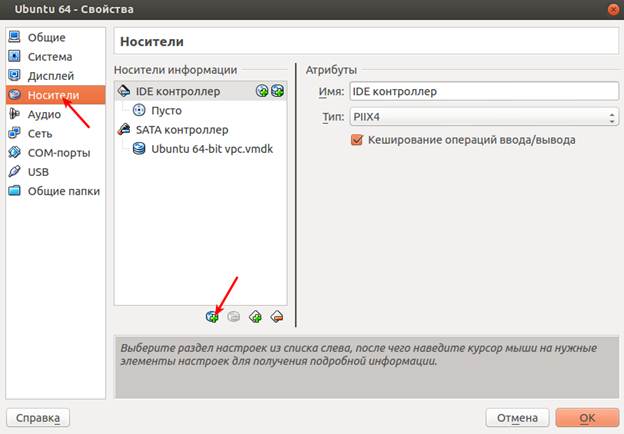Select SATA контроллер in storage tree
624x434 pixels.
pyautogui.click(x=201, y=130)
